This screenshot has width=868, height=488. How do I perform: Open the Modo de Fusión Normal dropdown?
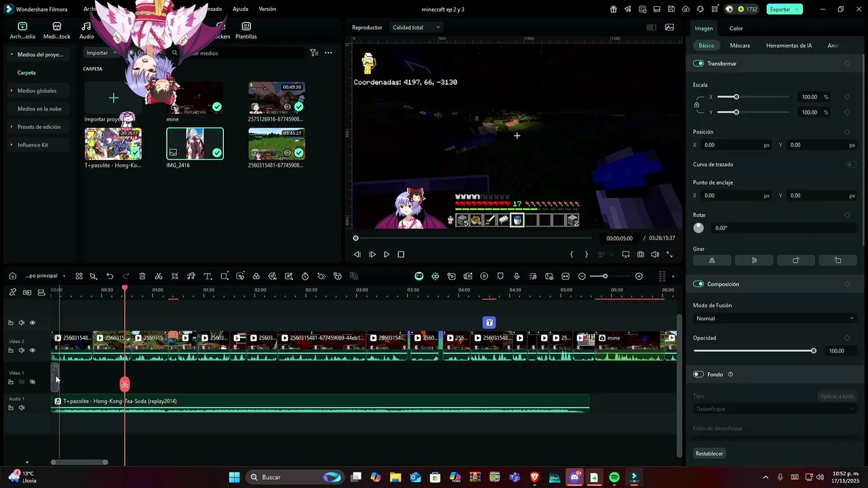tap(775, 319)
